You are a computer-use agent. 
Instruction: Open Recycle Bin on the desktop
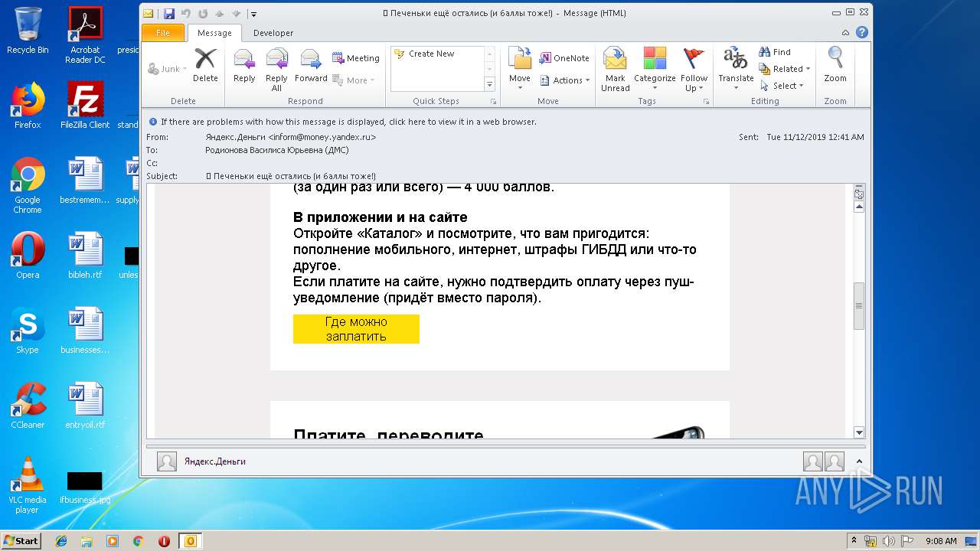click(x=28, y=31)
